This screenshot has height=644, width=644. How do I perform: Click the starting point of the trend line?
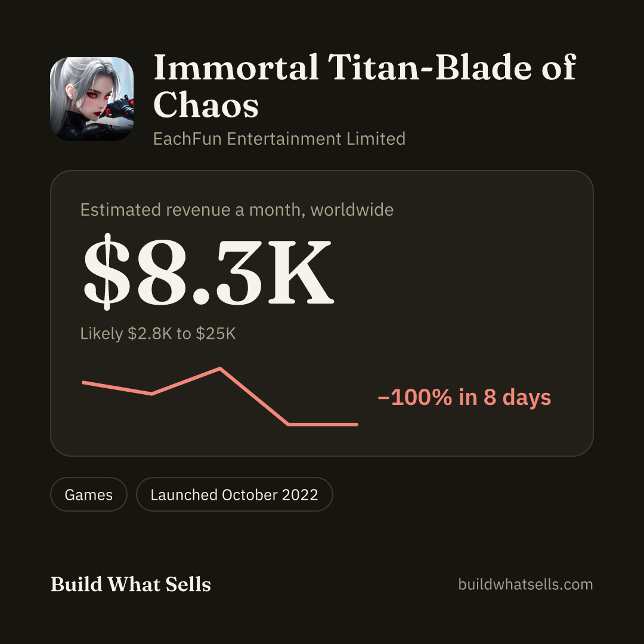84,383
